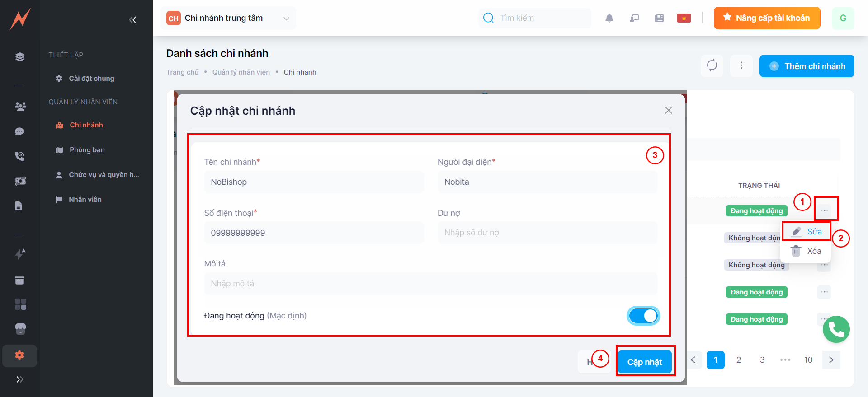
Task: Click the Cập nhật button
Action: click(645, 362)
